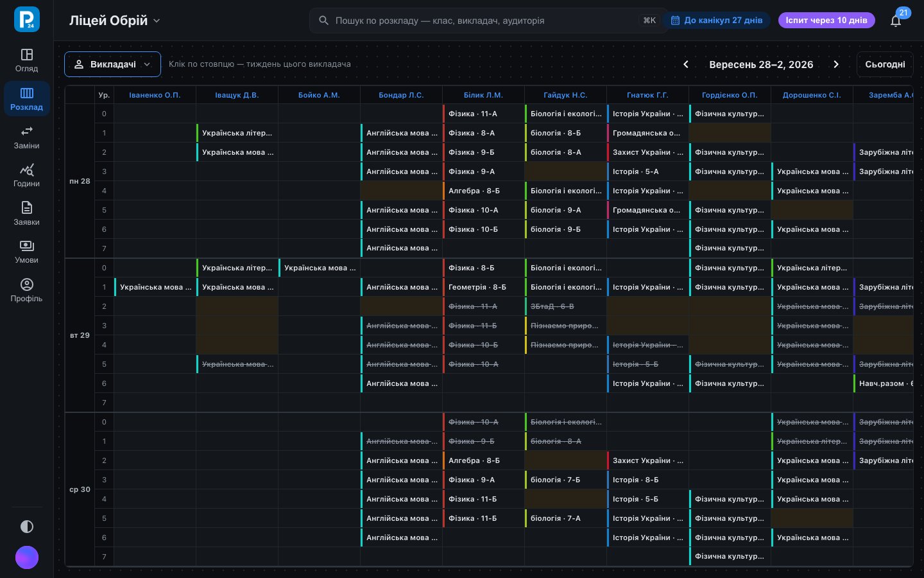
Task: Select the ср 30 day label
Action: pos(80,489)
